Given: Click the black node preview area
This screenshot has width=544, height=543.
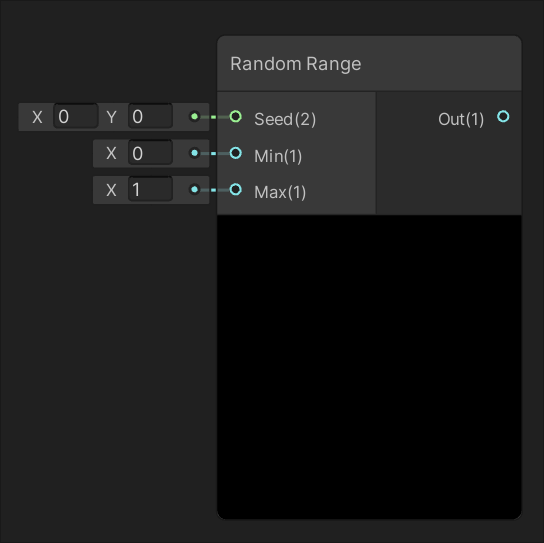Looking at the screenshot, I should (369, 367).
